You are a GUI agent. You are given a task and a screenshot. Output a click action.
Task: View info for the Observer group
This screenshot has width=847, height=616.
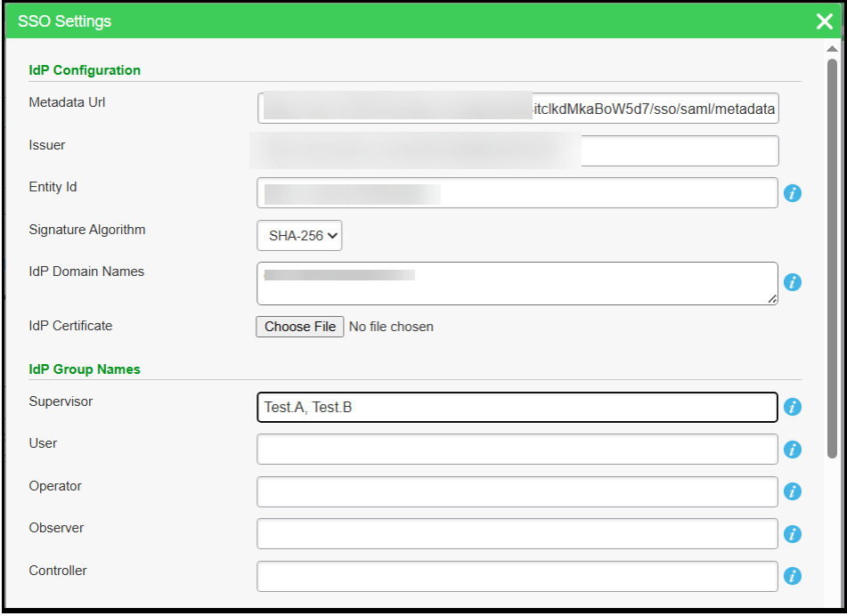coord(793,534)
